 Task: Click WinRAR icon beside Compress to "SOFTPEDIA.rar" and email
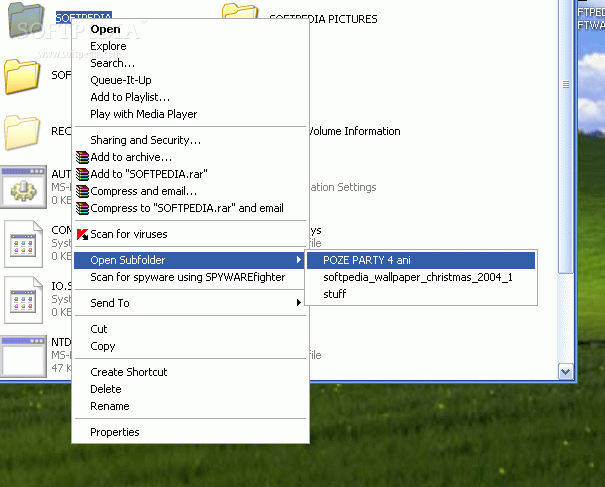82,208
